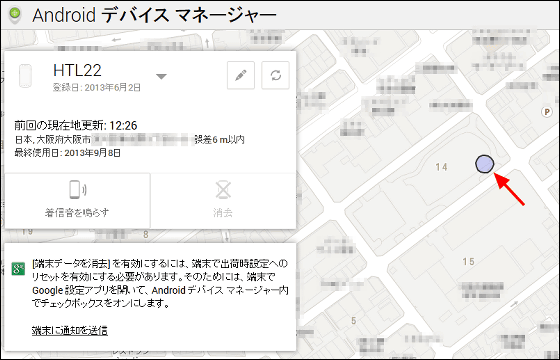Screen dimensions: 560x360
Task: Click block number 15 on the map
Action: click(x=469, y=262)
